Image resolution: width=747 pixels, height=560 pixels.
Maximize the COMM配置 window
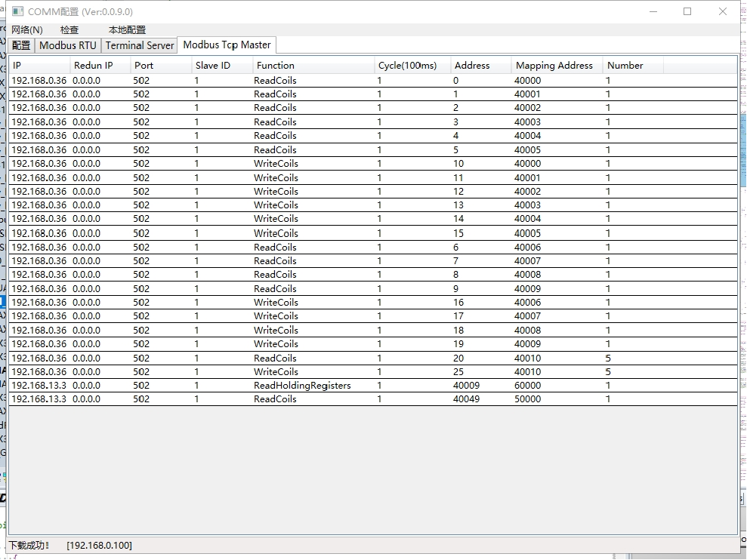[687, 11]
